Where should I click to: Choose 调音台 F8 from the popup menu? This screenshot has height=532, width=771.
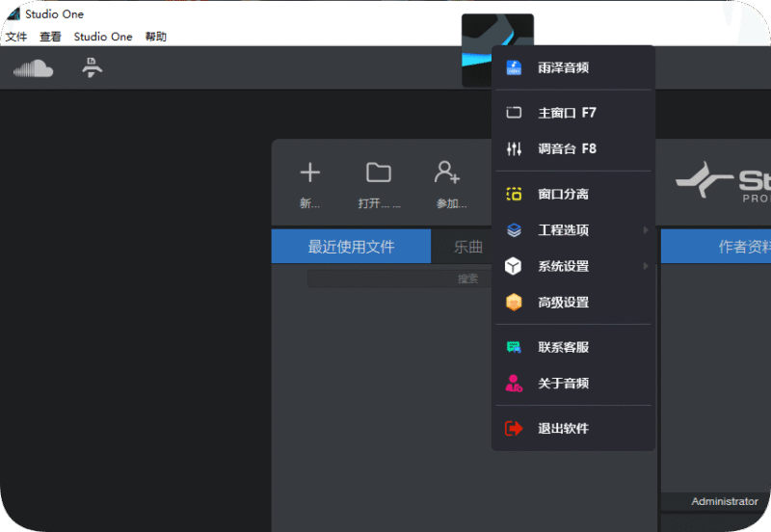pos(573,148)
